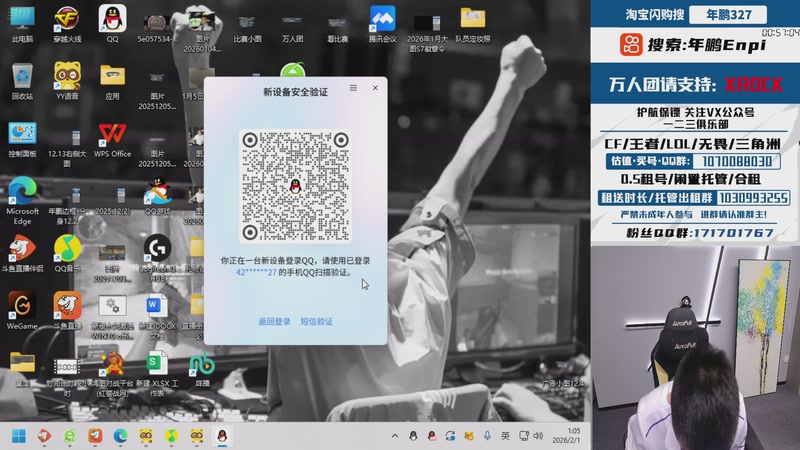
Task: Launch YY语音 desktop shortcut
Action: [x=67, y=82]
